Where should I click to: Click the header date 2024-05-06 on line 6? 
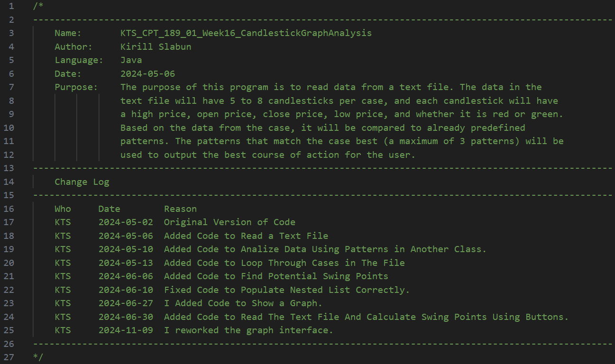[147, 74]
